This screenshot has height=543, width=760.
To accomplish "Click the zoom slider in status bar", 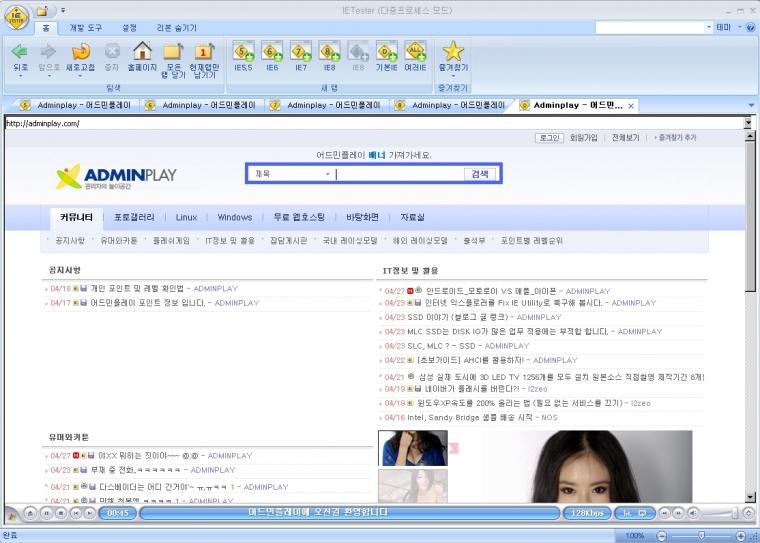I will point(701,536).
